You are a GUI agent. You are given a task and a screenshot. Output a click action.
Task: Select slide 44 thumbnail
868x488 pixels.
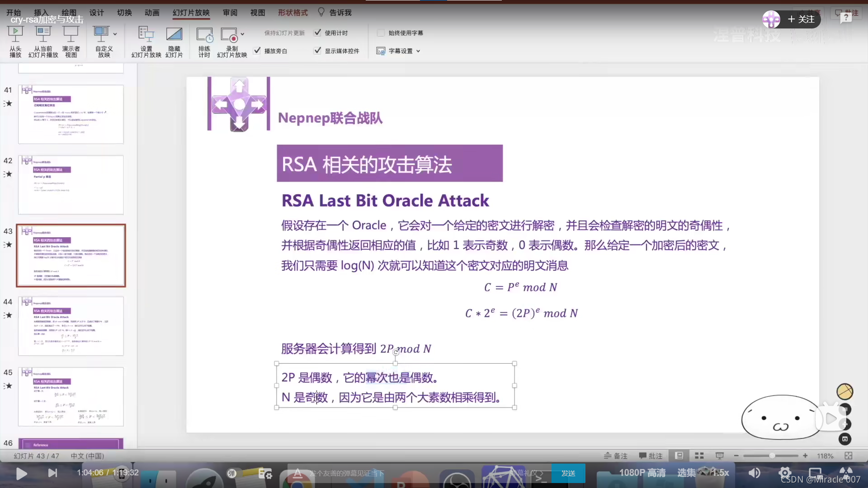71,326
